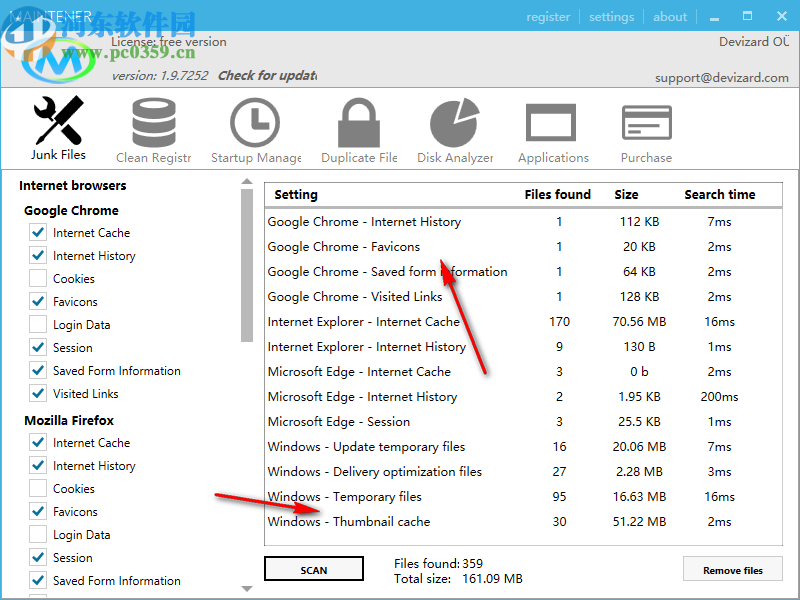Screen dimensions: 800x600
Task: Click the left panel scroll up arrow
Action: [247, 181]
